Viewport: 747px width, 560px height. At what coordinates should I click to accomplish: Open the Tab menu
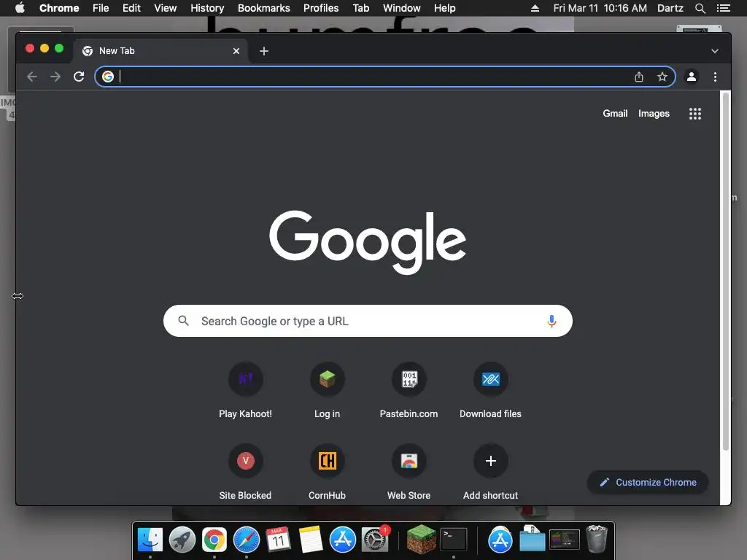(360, 8)
